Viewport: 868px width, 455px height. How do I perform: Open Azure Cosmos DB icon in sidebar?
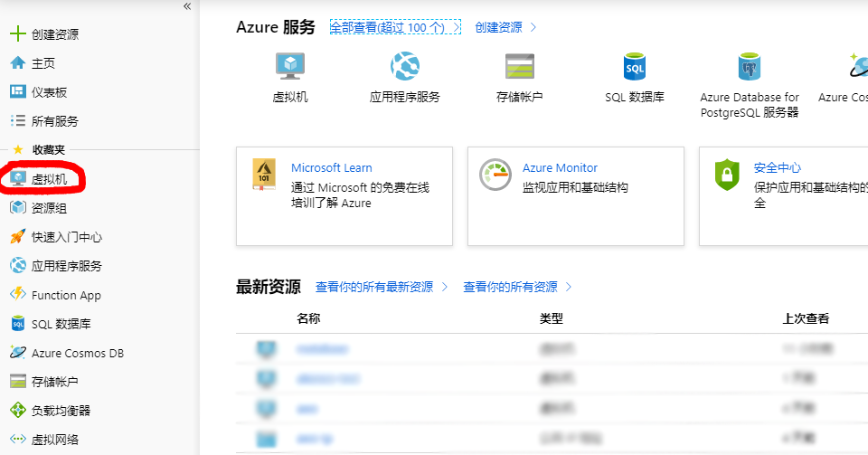click(x=18, y=353)
